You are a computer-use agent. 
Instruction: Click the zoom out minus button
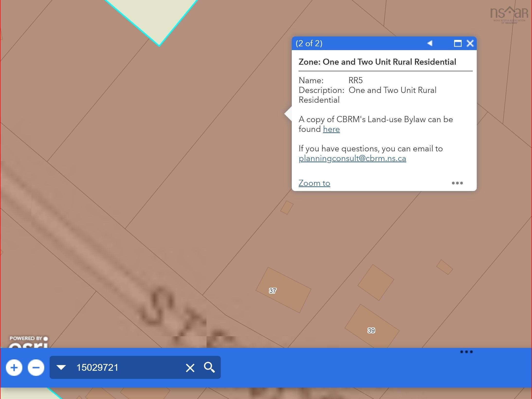[x=36, y=368]
